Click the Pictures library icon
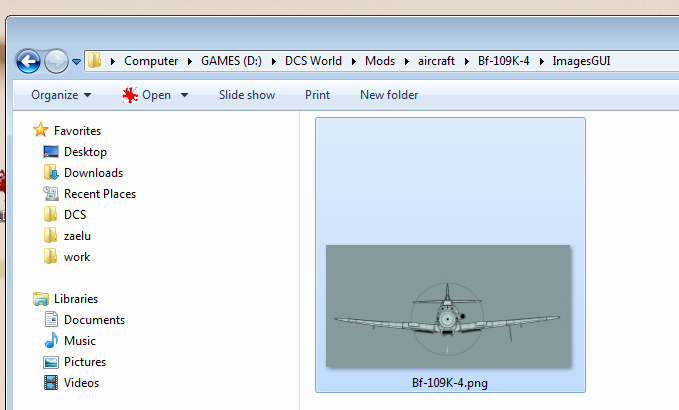 (x=51, y=362)
